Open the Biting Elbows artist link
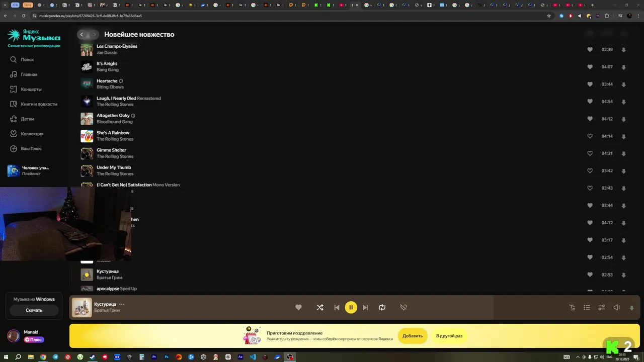The width and height of the screenshot is (644, 362). pyautogui.click(x=110, y=87)
